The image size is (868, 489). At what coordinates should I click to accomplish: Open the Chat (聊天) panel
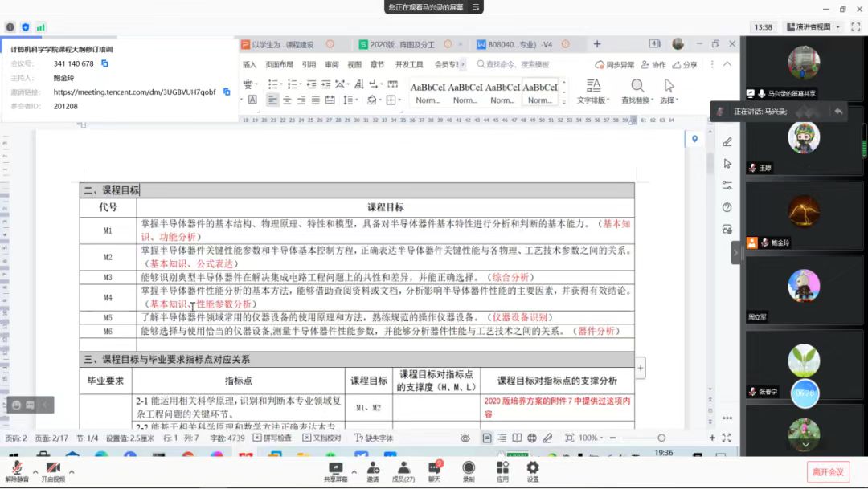point(435,471)
